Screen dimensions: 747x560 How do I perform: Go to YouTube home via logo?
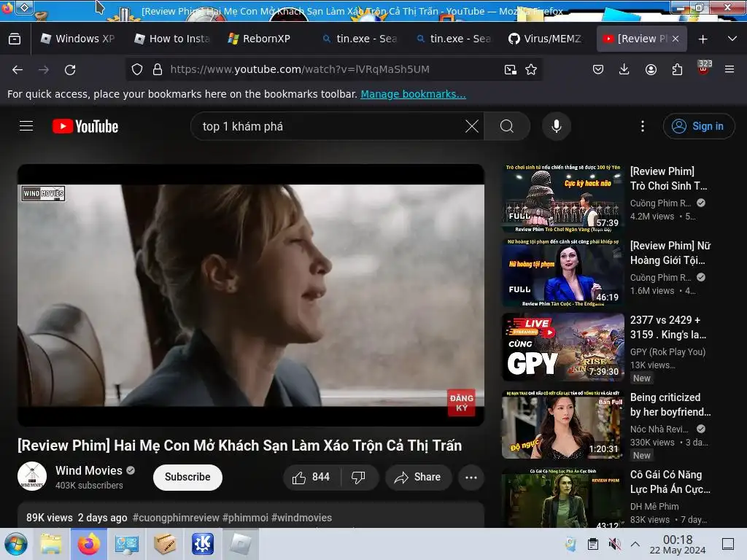[85, 126]
